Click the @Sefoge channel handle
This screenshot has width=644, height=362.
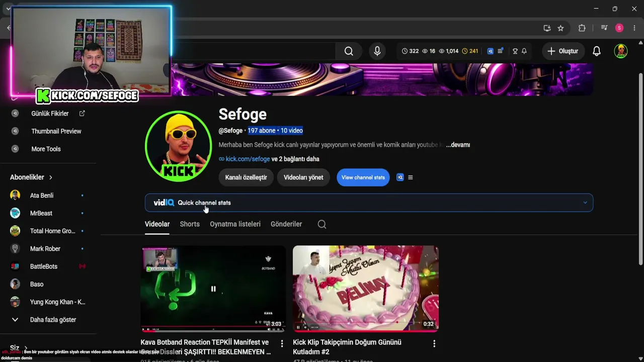(230, 131)
